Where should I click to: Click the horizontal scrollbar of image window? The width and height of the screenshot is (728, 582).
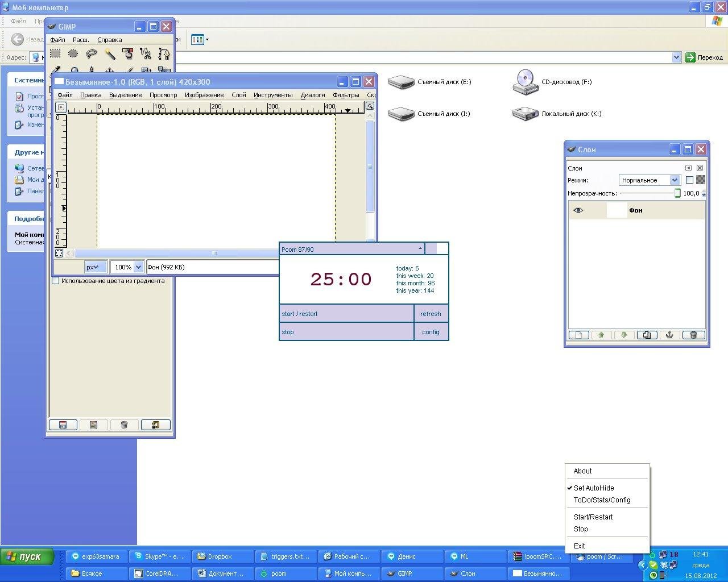coord(214,253)
